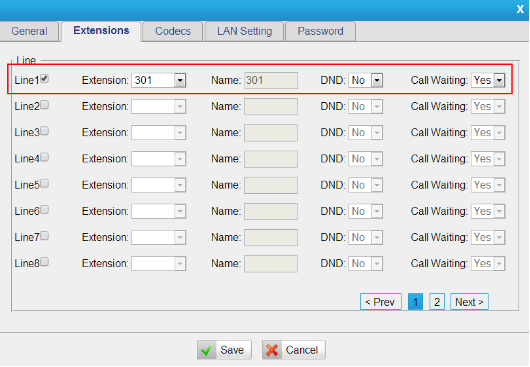Go to the LAN Setting tab
The width and height of the screenshot is (530, 367).
[x=244, y=31]
